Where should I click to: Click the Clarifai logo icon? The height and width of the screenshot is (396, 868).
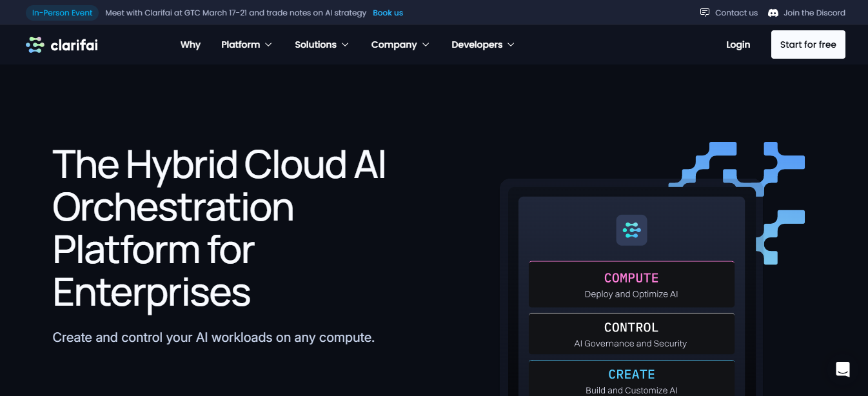(x=35, y=45)
